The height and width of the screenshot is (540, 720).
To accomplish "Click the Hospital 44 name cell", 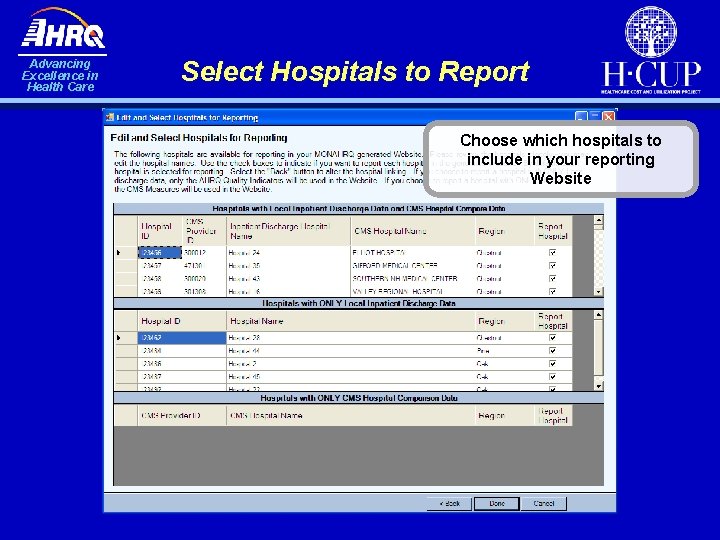I will pyautogui.click(x=351, y=350).
